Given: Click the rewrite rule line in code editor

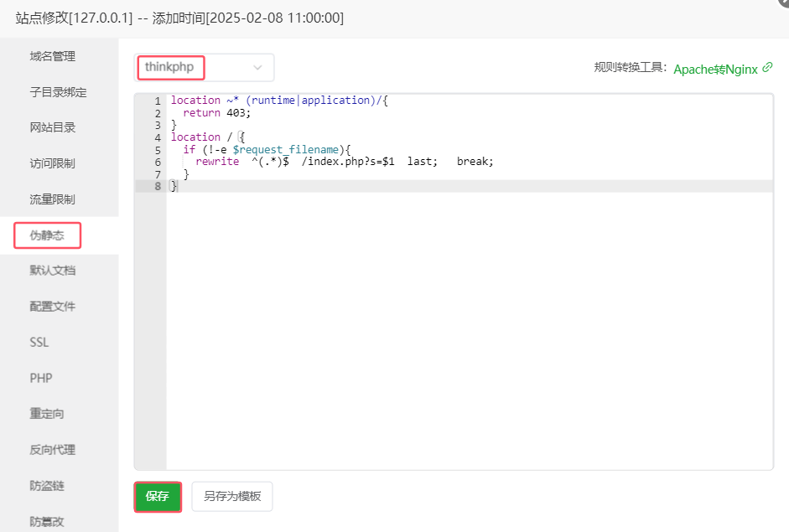Looking at the screenshot, I should [x=344, y=162].
